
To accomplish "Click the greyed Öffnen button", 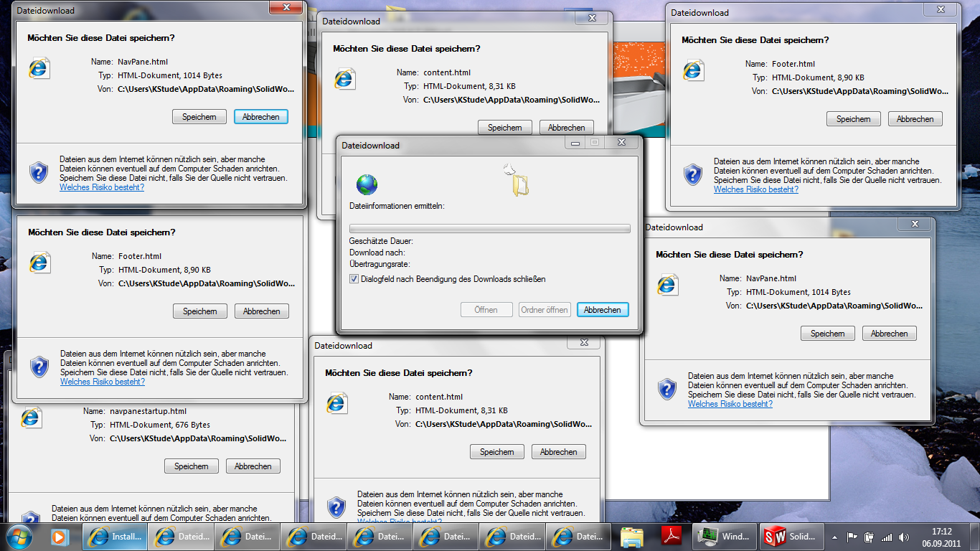I will click(x=486, y=310).
